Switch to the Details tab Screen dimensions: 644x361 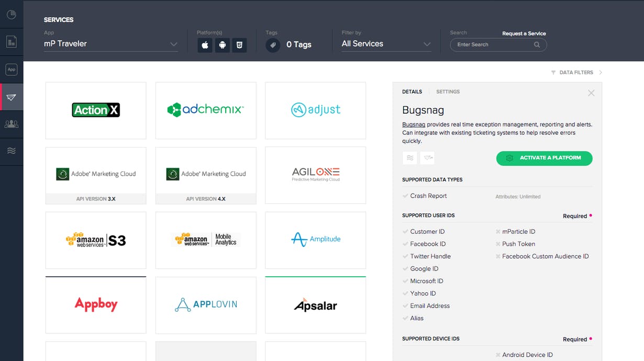point(412,92)
